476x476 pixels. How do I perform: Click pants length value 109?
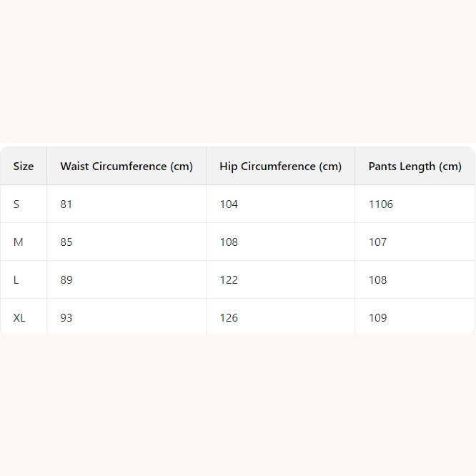(x=377, y=318)
